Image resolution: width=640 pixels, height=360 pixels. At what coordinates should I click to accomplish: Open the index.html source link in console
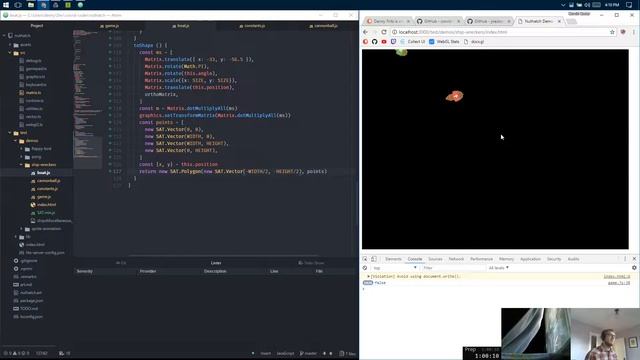coord(617,276)
